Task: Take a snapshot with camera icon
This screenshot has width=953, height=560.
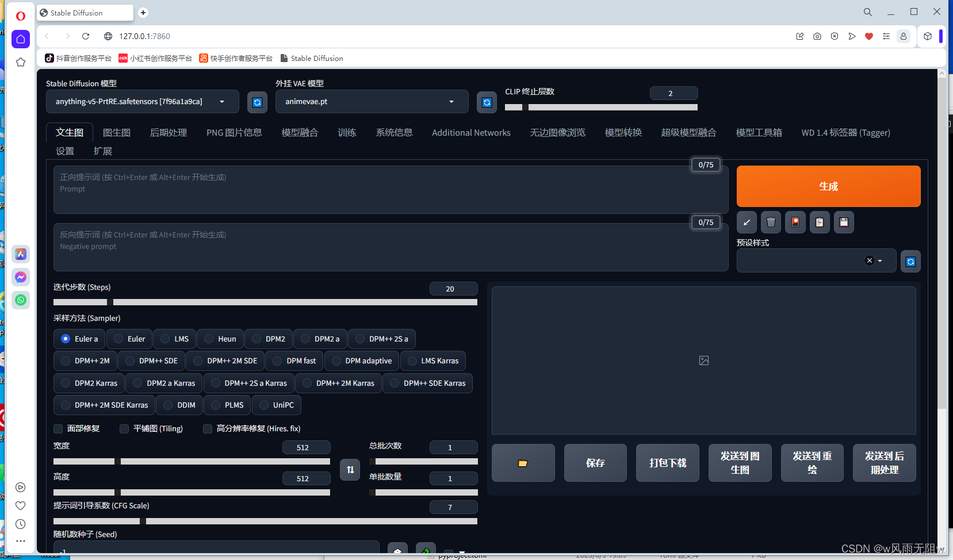Action: (817, 36)
